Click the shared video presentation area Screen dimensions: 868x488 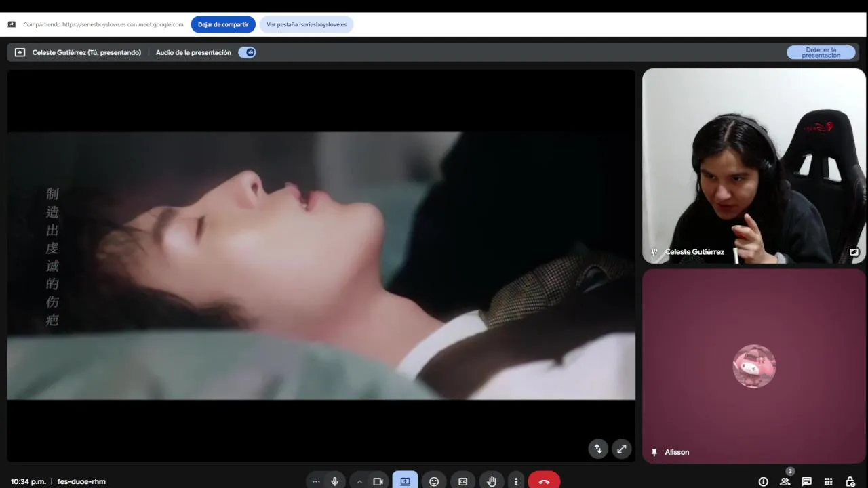point(321,266)
